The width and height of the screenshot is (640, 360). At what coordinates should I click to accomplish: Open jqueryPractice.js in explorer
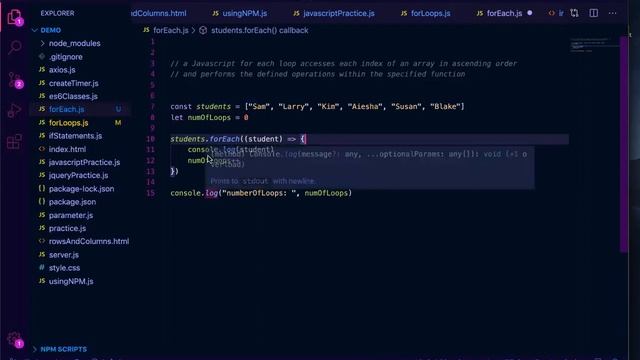tap(78, 176)
